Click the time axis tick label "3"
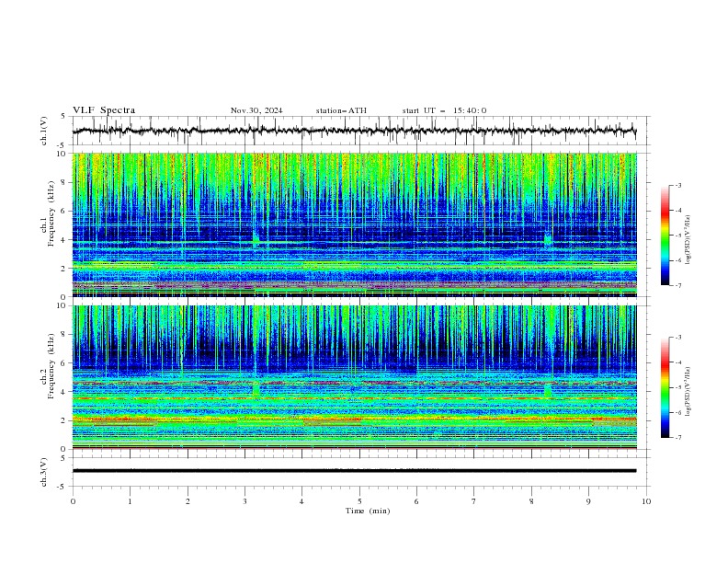This screenshot has width=728, height=563. 245,501
